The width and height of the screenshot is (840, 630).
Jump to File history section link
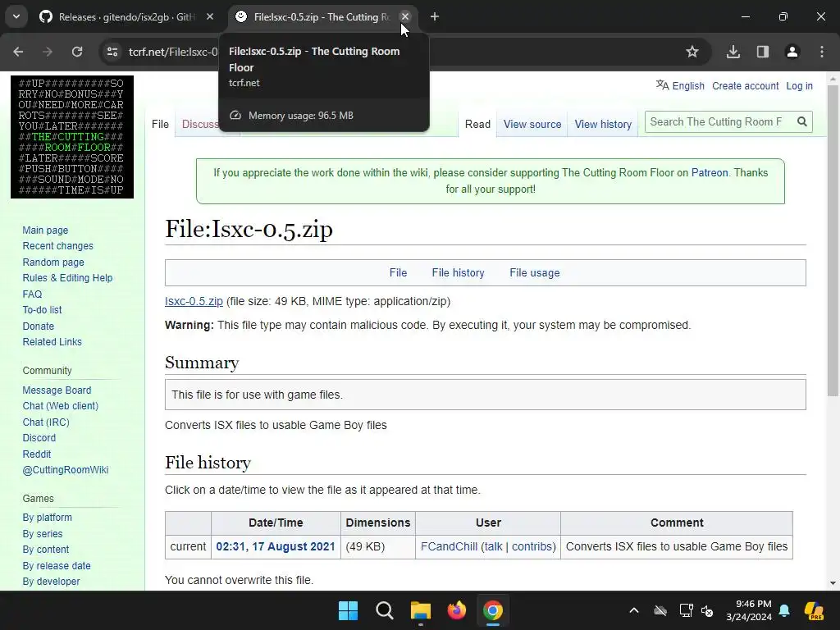tap(458, 272)
